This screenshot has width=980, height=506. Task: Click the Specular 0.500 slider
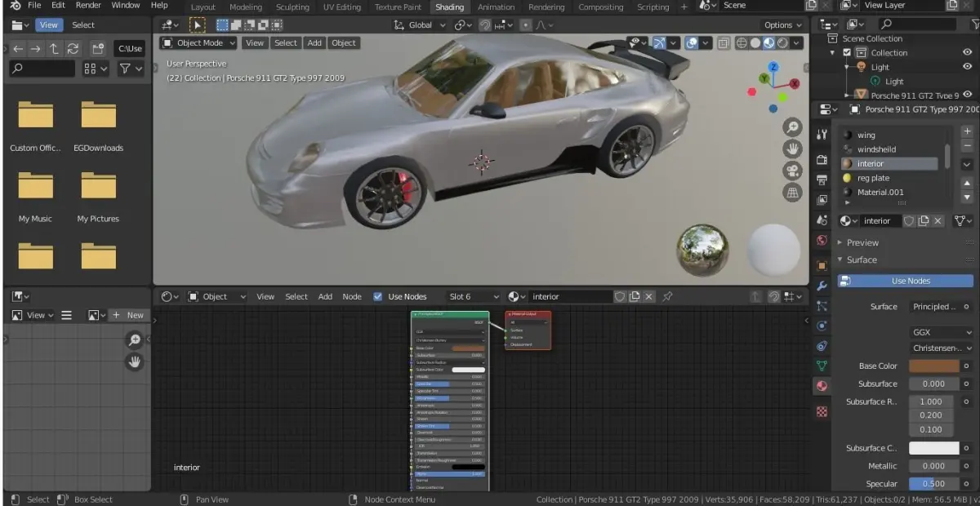[934, 484]
